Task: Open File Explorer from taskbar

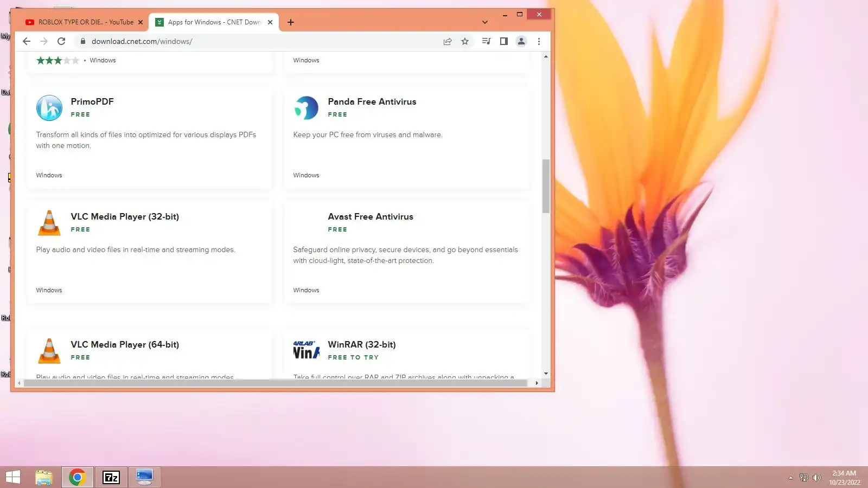Action: click(x=44, y=477)
